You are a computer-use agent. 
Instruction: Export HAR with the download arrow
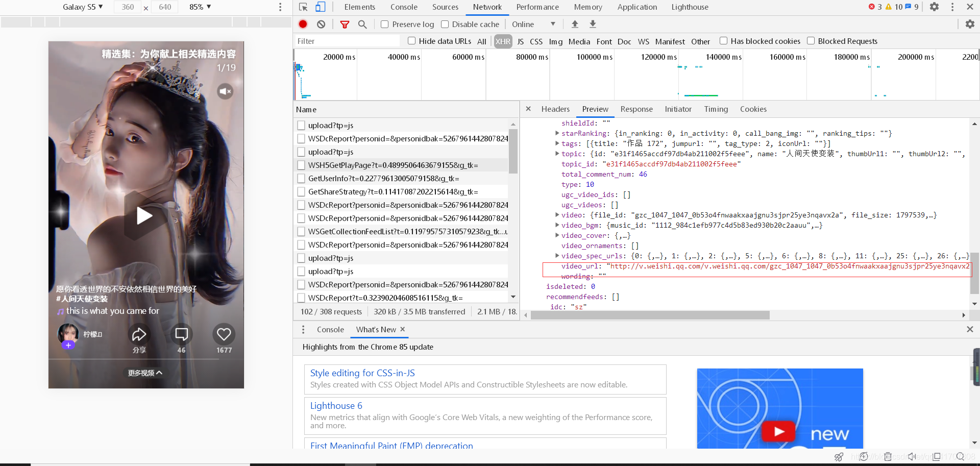[593, 24]
